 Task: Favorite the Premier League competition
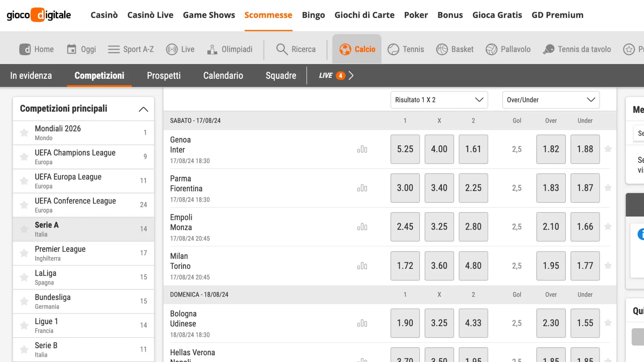click(23, 253)
